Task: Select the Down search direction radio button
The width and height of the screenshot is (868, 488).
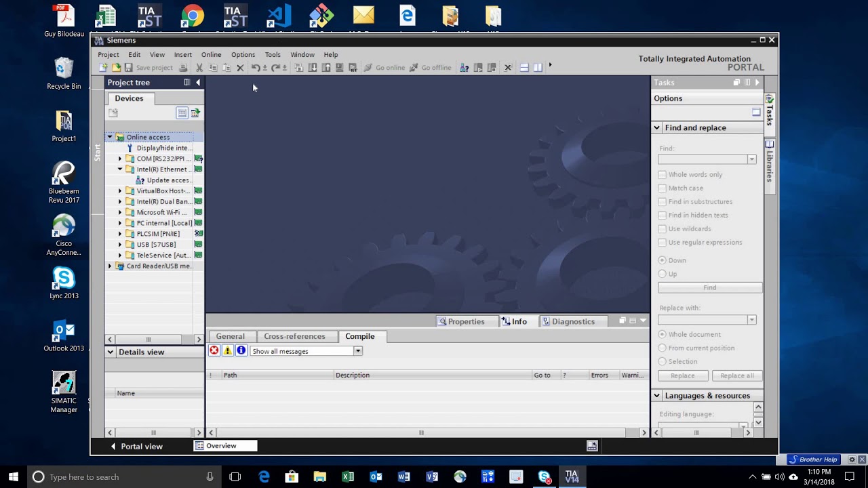Action: [663, 260]
